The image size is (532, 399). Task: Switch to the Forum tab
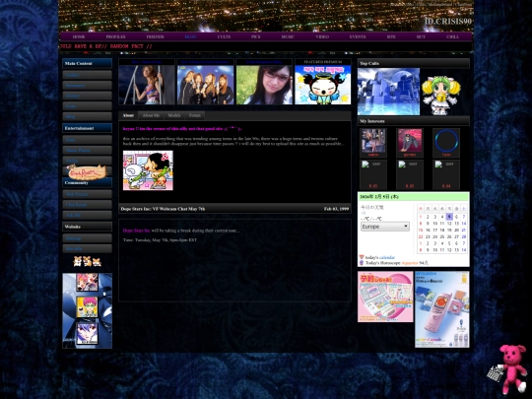195,115
